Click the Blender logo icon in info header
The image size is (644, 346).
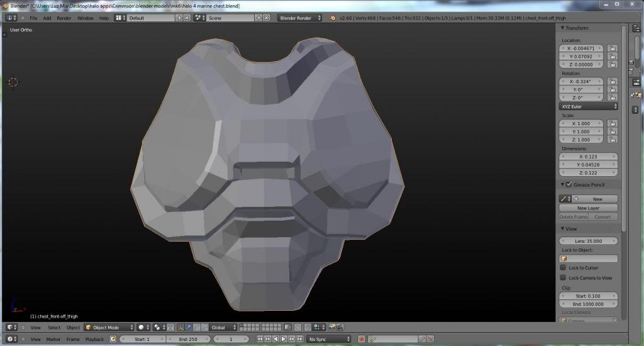point(332,18)
